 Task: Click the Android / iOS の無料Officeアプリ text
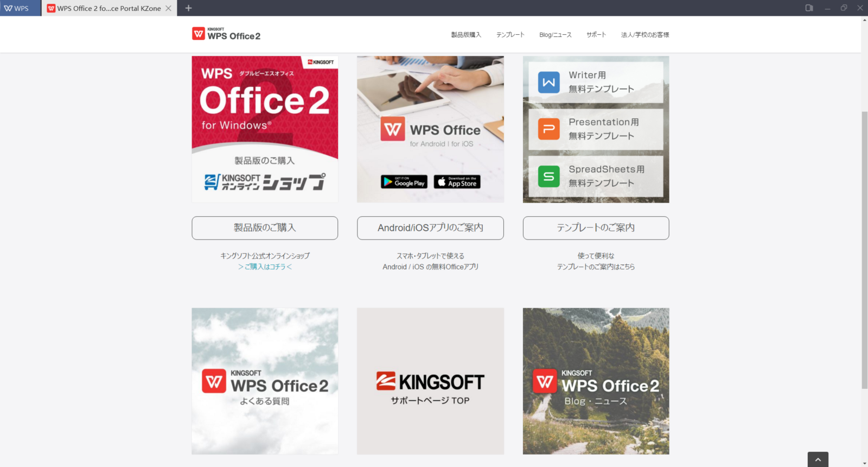(430, 267)
